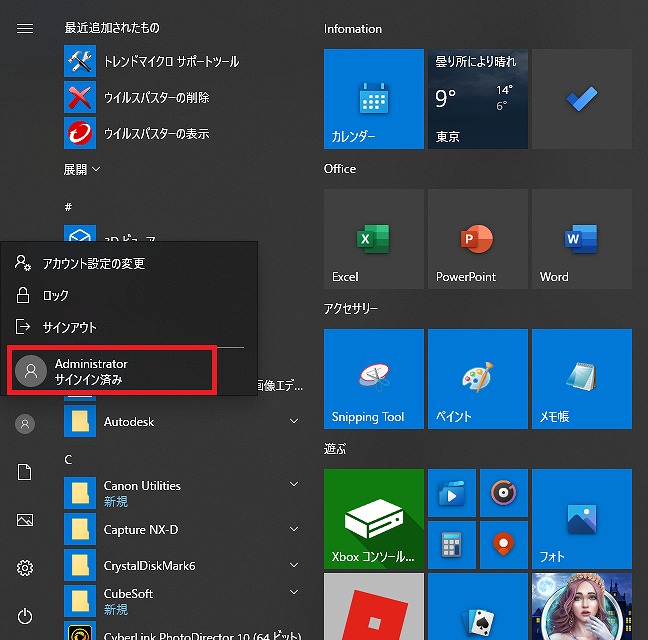Click the Infomation group title
Viewport: 648px width, 640px height.
[x=353, y=29]
